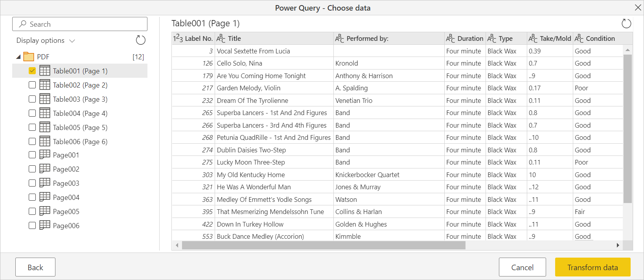The height and width of the screenshot is (280, 644).
Task: Check the Table006 (Page 6) checkbox
Action: (32, 141)
